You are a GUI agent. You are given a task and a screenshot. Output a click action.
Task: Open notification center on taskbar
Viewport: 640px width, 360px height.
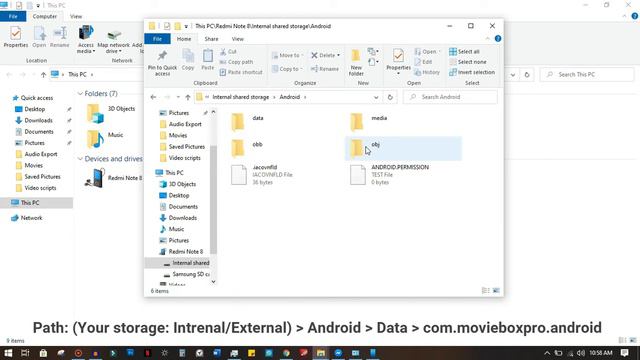624,353
